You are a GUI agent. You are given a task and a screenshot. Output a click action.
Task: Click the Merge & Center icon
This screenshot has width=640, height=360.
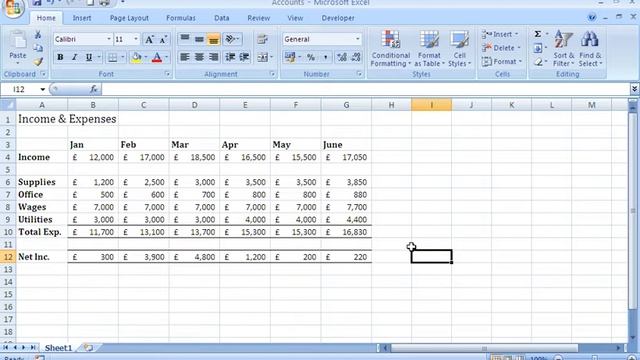click(x=262, y=58)
